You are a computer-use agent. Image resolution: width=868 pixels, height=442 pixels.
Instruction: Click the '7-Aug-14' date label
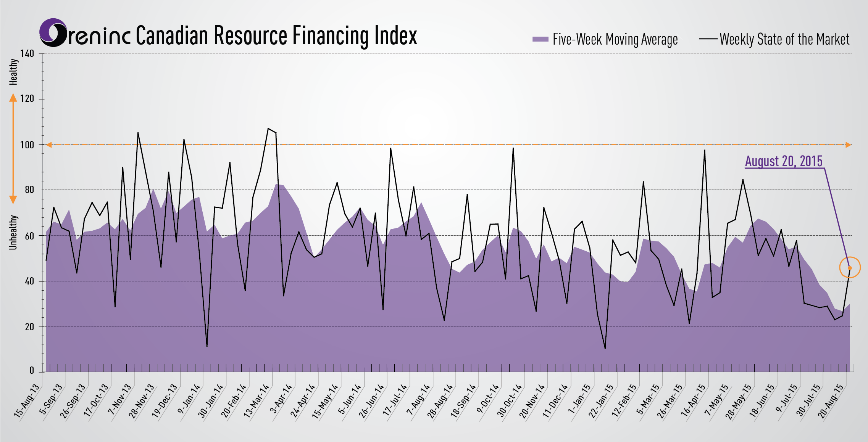click(x=418, y=399)
